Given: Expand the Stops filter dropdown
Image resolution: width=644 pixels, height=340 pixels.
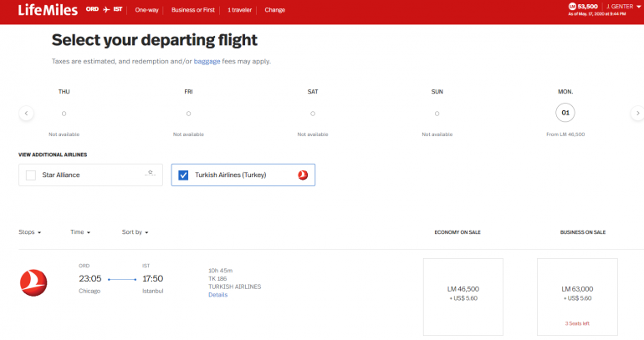Looking at the screenshot, I should pyautogui.click(x=30, y=231).
